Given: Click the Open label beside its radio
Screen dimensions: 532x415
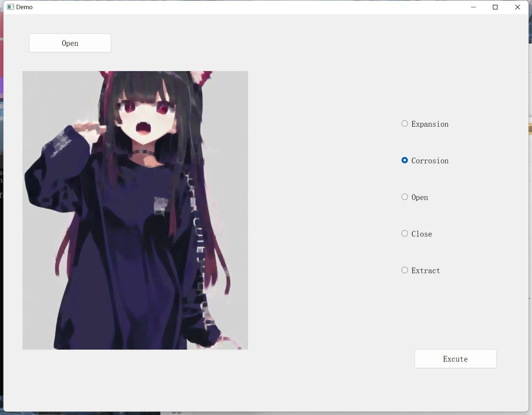Looking at the screenshot, I should pos(420,197).
